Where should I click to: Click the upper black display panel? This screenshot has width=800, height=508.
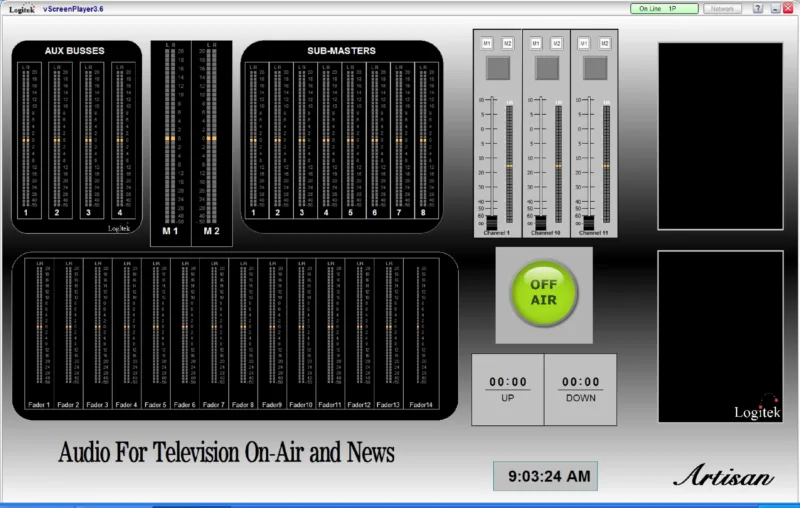tap(720, 136)
